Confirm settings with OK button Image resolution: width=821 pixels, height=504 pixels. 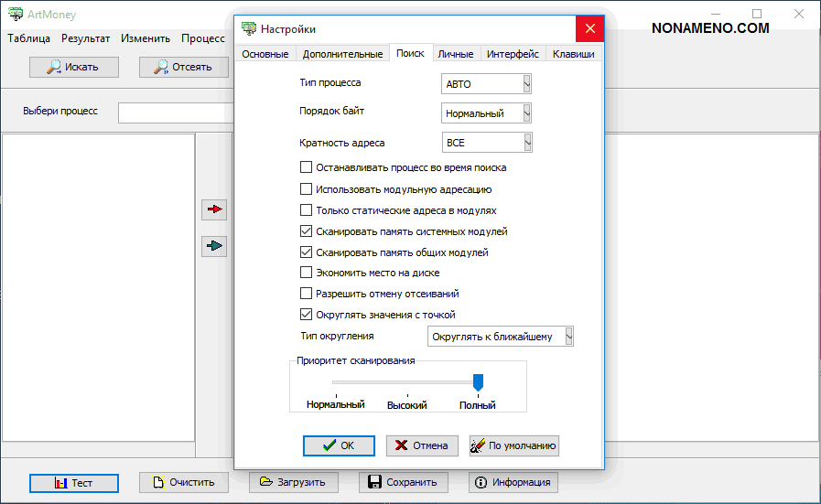point(339,445)
